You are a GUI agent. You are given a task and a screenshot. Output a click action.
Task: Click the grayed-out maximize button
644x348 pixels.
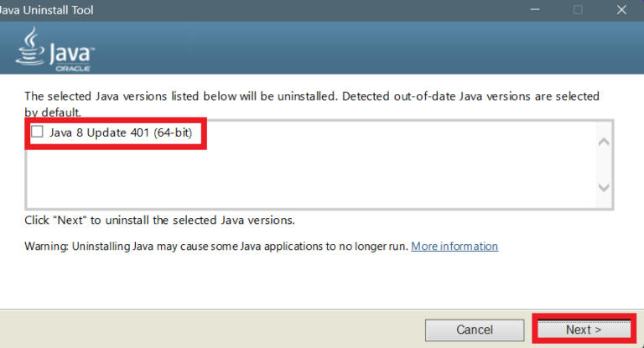(x=578, y=9)
